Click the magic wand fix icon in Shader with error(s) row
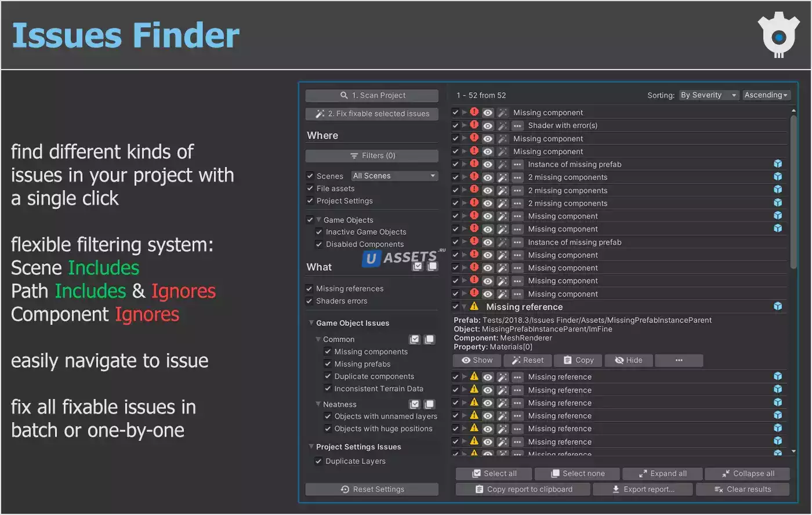The image size is (812, 515). point(502,126)
